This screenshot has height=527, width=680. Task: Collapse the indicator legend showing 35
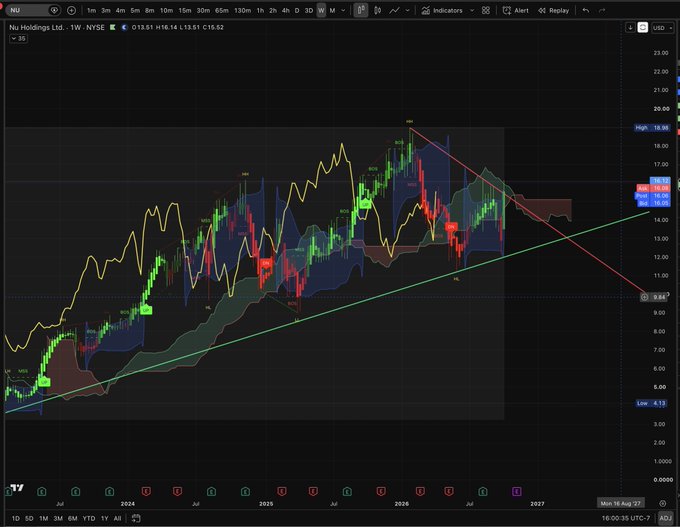tap(19, 39)
